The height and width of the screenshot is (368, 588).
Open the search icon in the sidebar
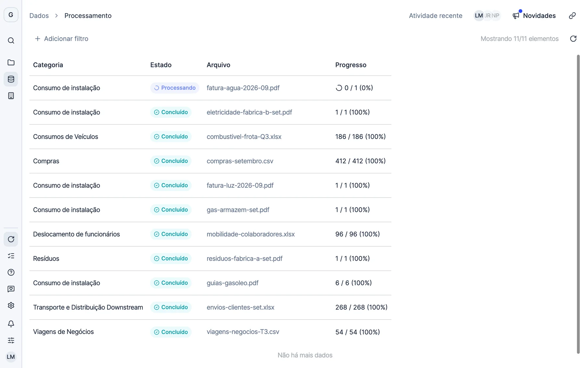[x=11, y=41]
